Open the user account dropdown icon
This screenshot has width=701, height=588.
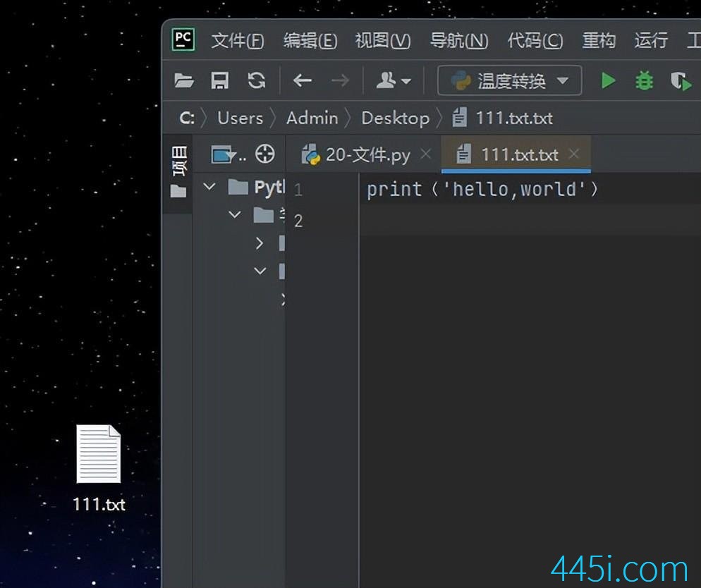pos(393,81)
